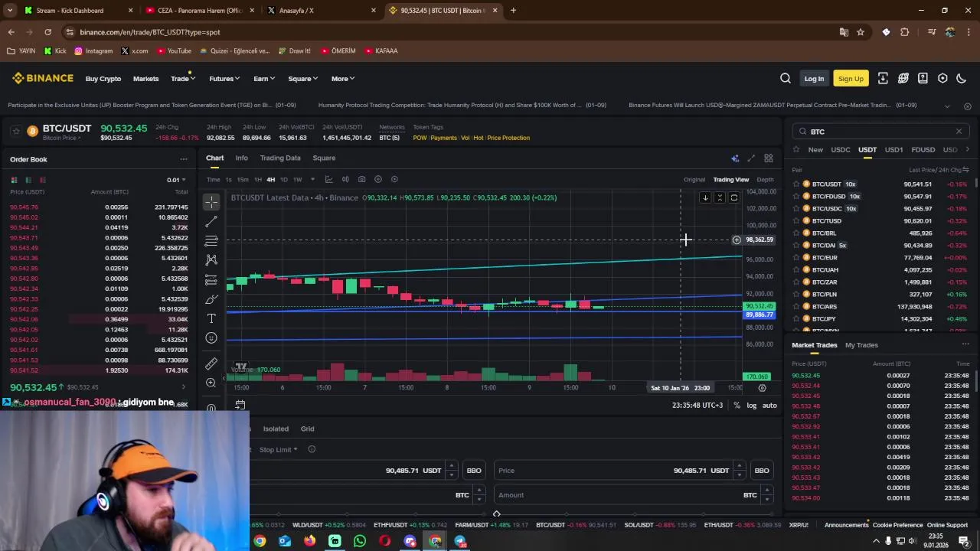
Task: Show favorites star filter in pair list
Action: click(796, 150)
